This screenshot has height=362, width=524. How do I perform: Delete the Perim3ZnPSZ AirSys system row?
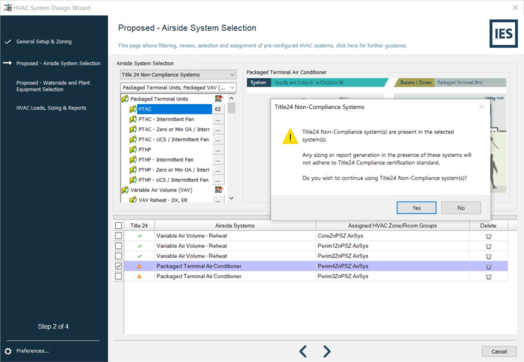pos(488,277)
